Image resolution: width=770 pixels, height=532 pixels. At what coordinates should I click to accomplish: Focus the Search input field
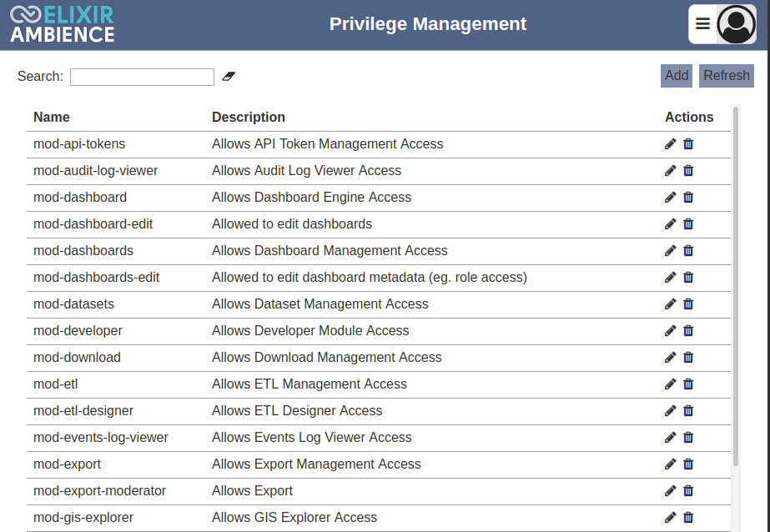142,77
